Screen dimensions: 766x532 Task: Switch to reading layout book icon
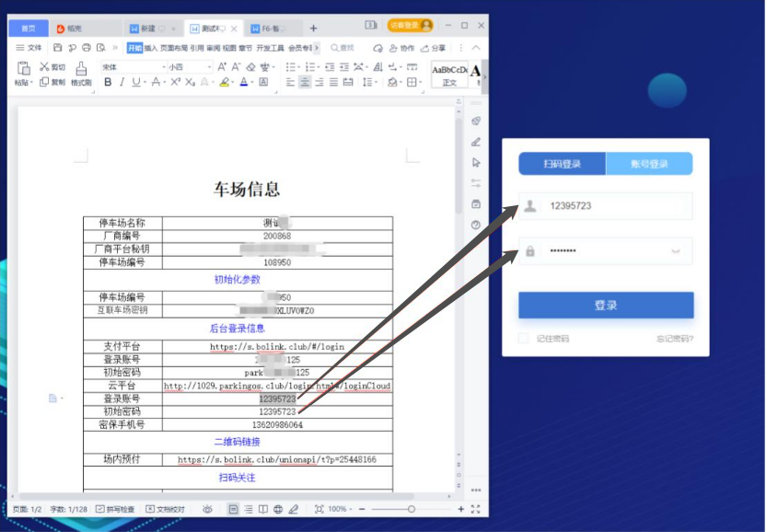[x=263, y=509]
